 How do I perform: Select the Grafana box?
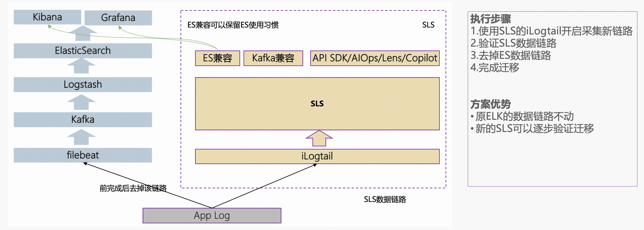coord(118,18)
